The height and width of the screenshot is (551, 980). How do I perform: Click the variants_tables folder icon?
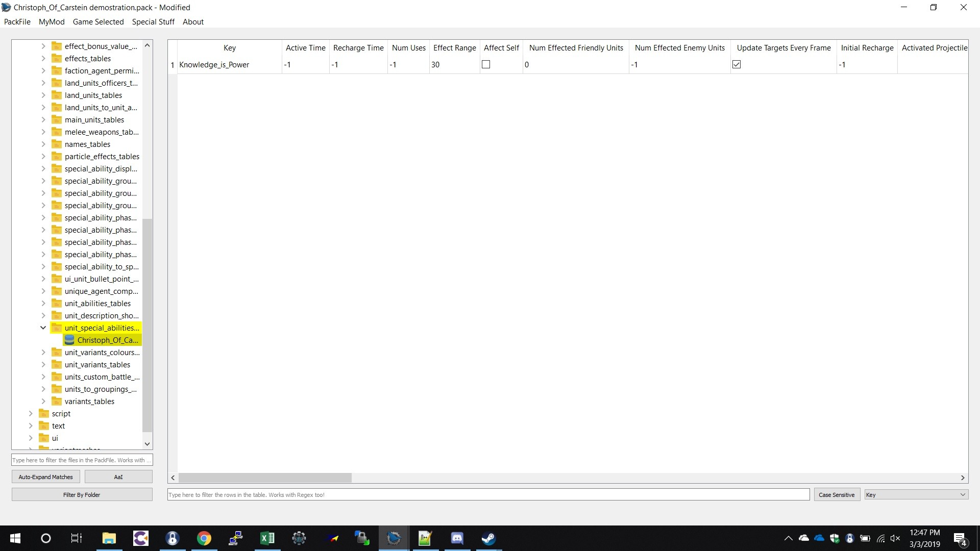[57, 401]
